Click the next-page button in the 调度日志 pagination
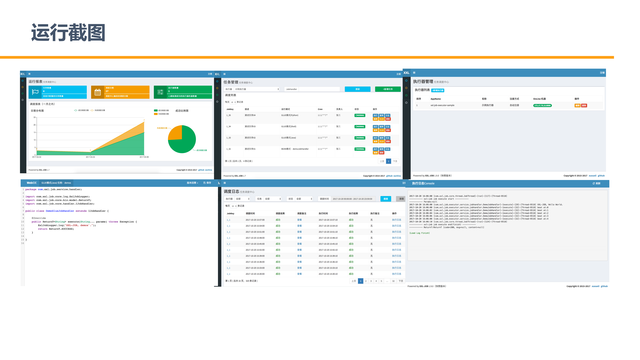This screenshot has width=640, height=360. pyautogui.click(x=400, y=281)
